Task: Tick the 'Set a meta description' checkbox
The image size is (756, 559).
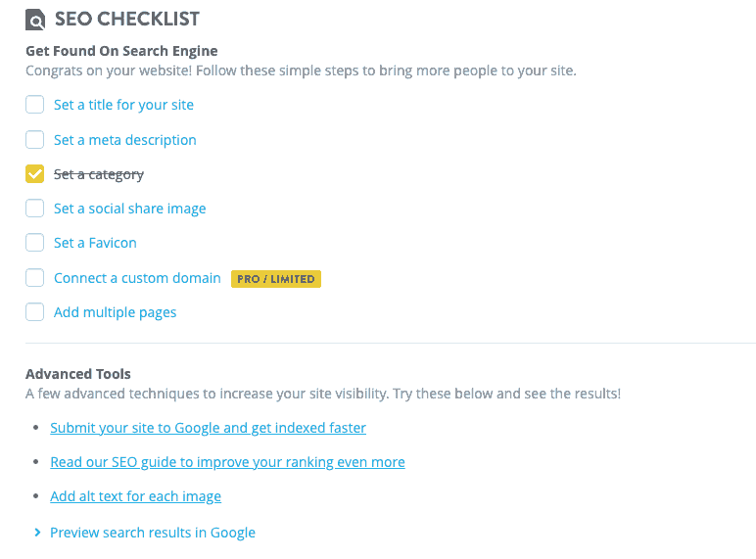Action: point(35,139)
